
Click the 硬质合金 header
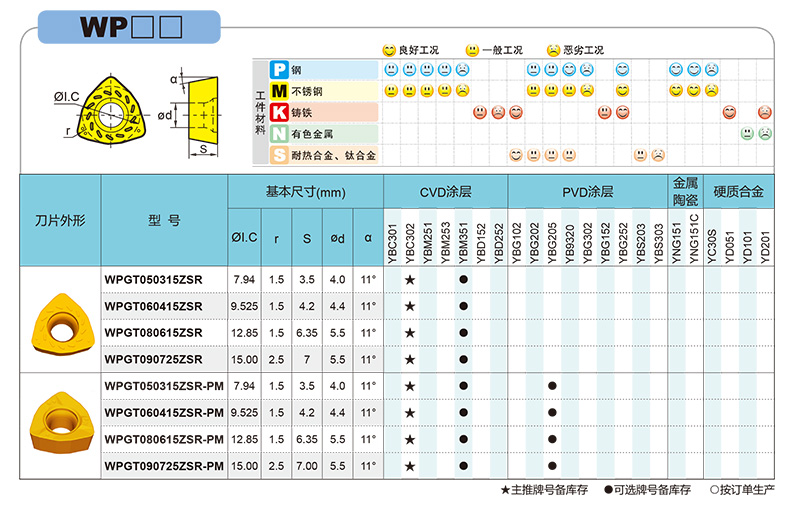point(739,192)
